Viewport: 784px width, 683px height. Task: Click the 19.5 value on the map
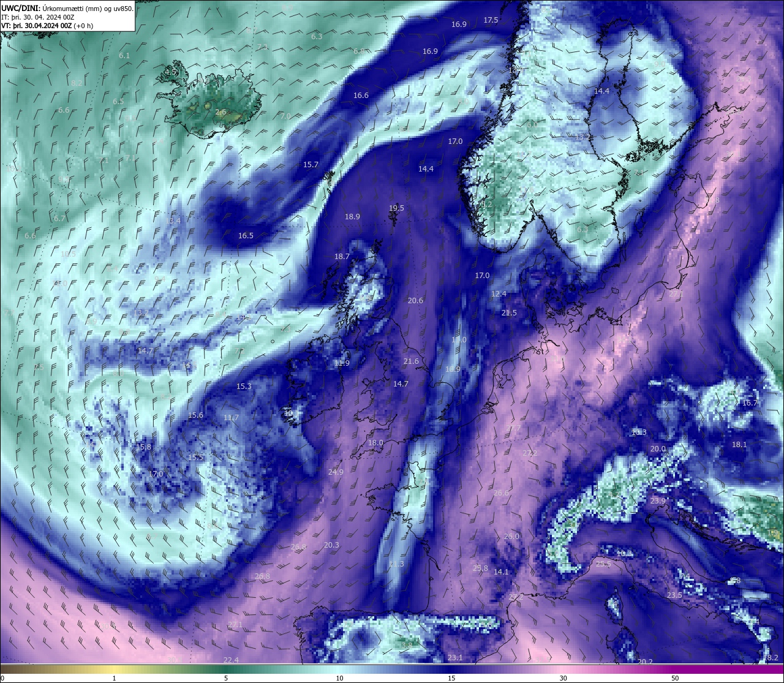tap(396, 208)
